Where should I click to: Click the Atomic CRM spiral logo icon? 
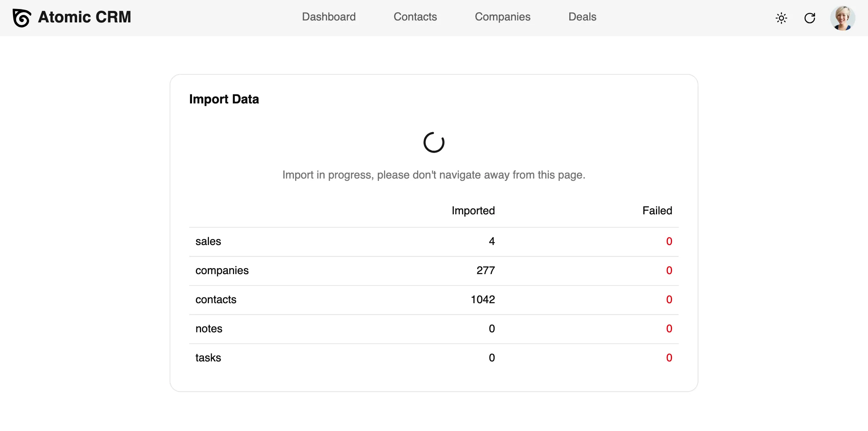point(22,18)
